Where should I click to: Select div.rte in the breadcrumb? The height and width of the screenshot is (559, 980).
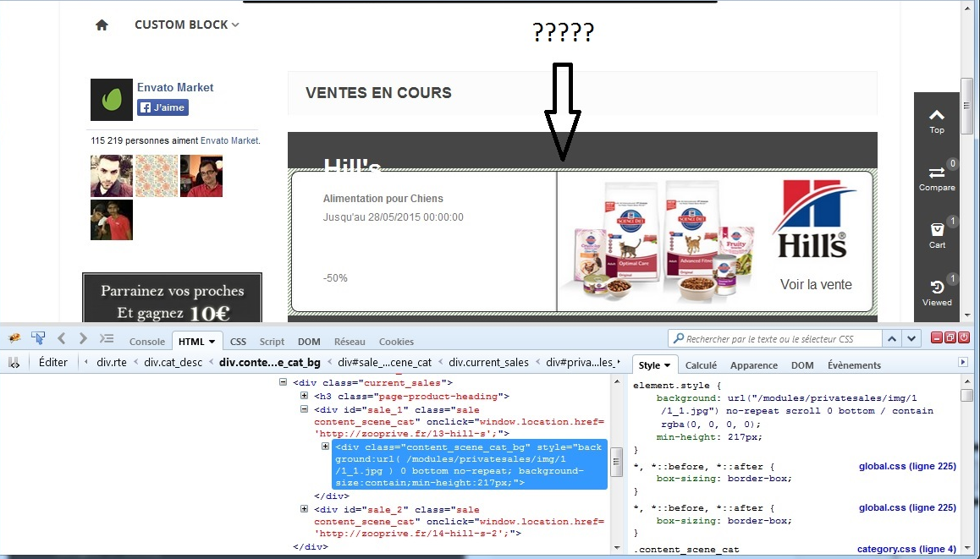(111, 362)
